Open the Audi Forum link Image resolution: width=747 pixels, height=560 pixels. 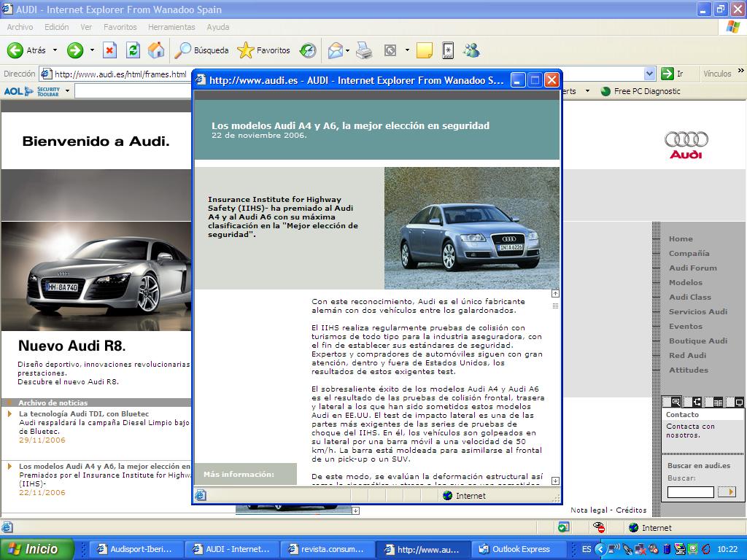pos(693,268)
